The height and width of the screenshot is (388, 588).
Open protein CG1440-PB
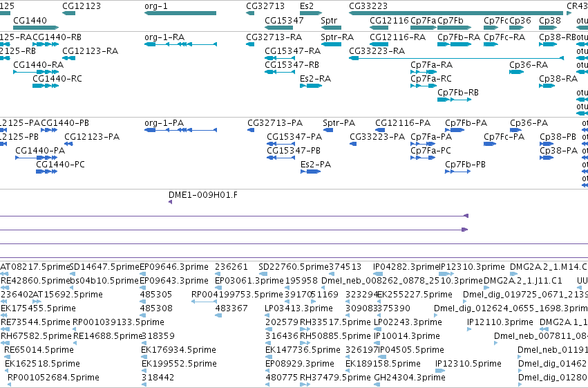pyautogui.click(x=49, y=130)
